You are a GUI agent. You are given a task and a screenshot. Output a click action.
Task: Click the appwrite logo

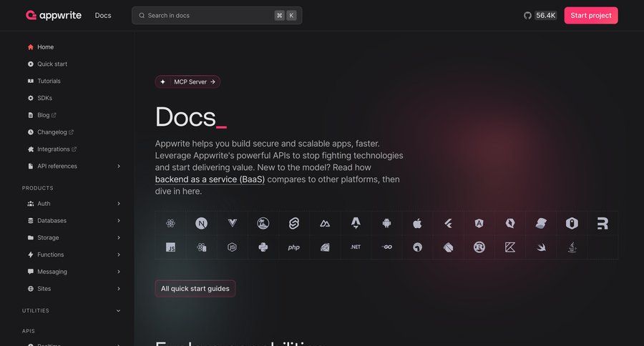point(54,16)
